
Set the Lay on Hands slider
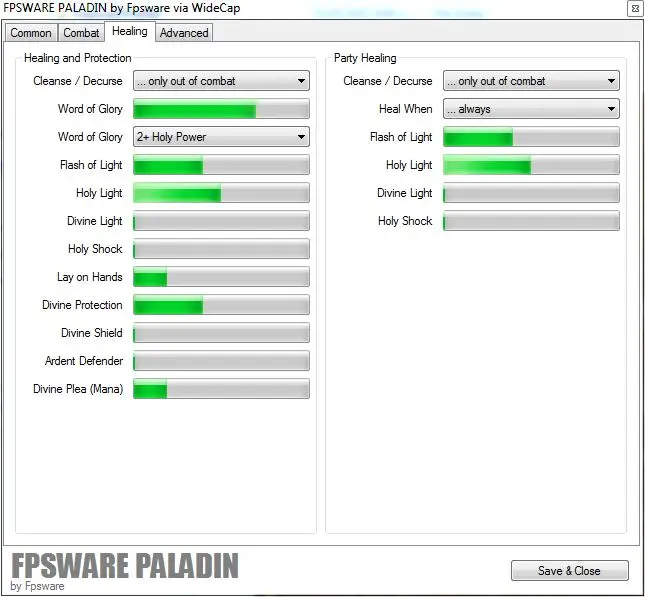[x=221, y=277]
